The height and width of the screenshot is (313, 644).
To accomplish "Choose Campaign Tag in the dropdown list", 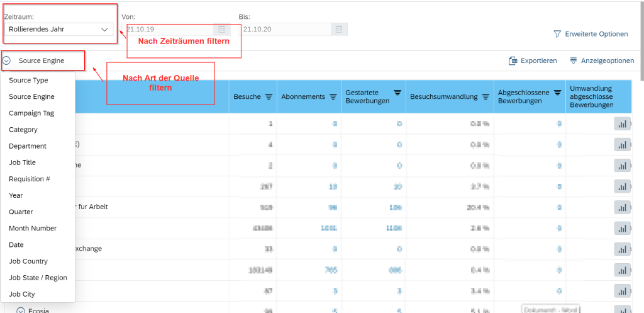I will point(31,113).
